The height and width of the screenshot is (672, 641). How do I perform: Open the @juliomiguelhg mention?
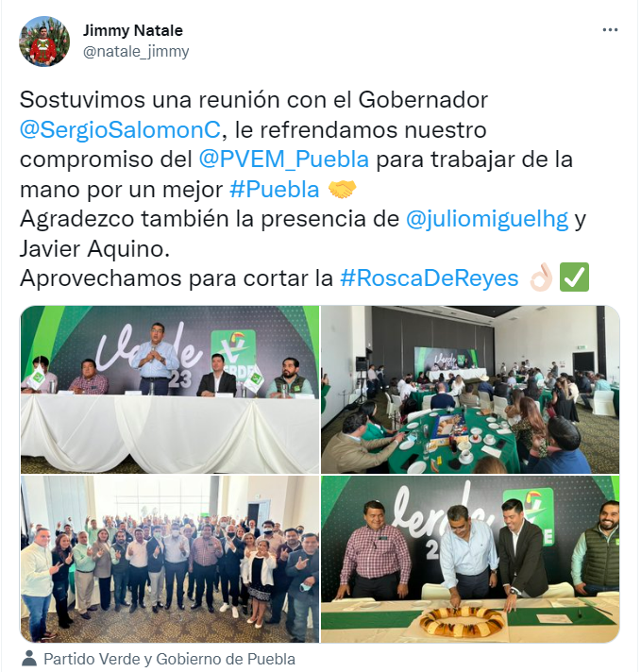(487, 219)
